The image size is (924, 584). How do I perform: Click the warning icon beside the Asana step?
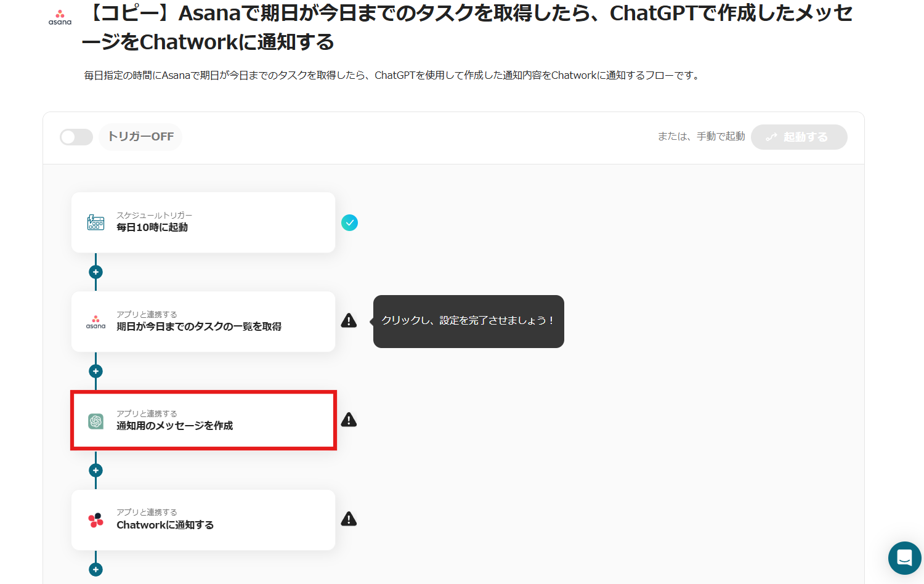coord(349,320)
